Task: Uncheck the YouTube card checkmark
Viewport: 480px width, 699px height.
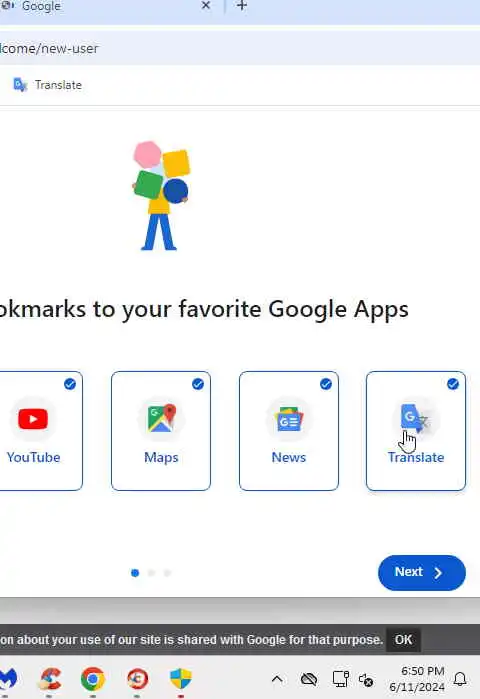Action: pos(70,384)
